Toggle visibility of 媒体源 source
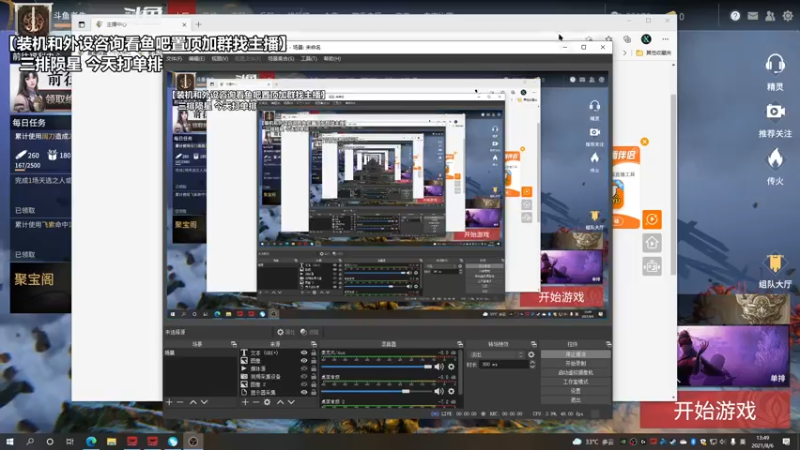This screenshot has height=450, width=800. point(304,368)
